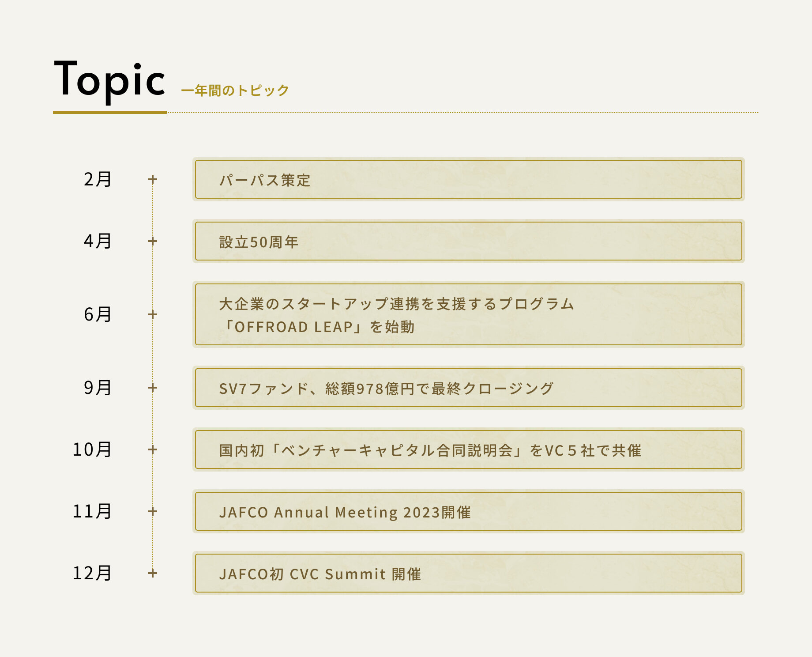Viewport: 812px width, 657px height.
Task: Click the plus marker beside 12月
Action: (x=153, y=573)
